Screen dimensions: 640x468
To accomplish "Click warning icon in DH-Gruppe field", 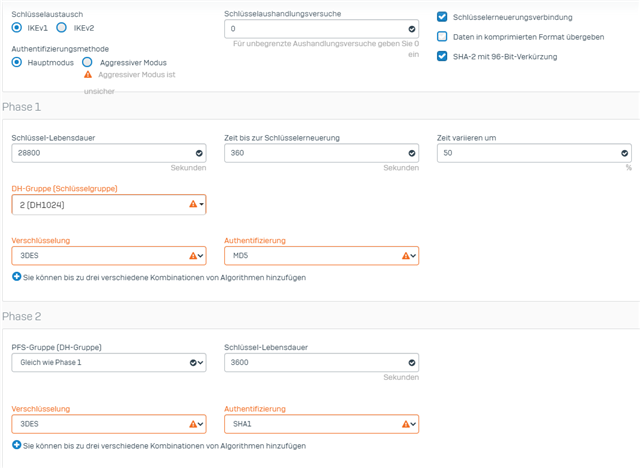I will click(193, 204).
